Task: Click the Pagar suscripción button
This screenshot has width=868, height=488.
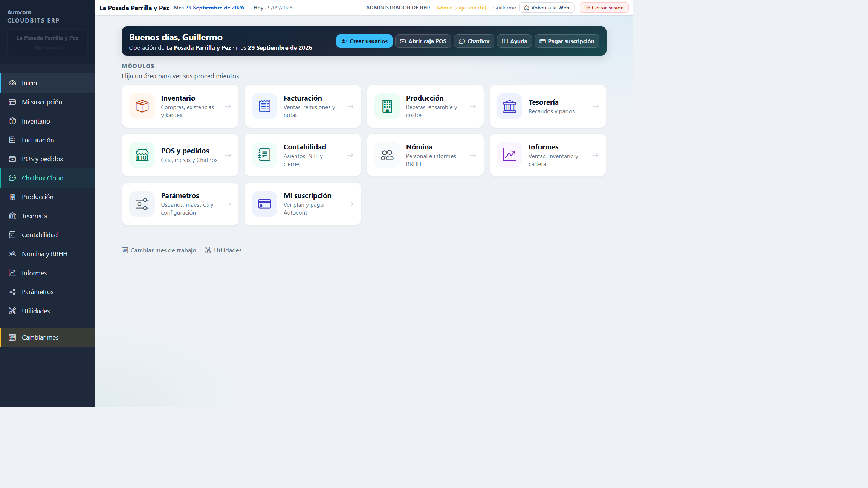Action: click(567, 41)
